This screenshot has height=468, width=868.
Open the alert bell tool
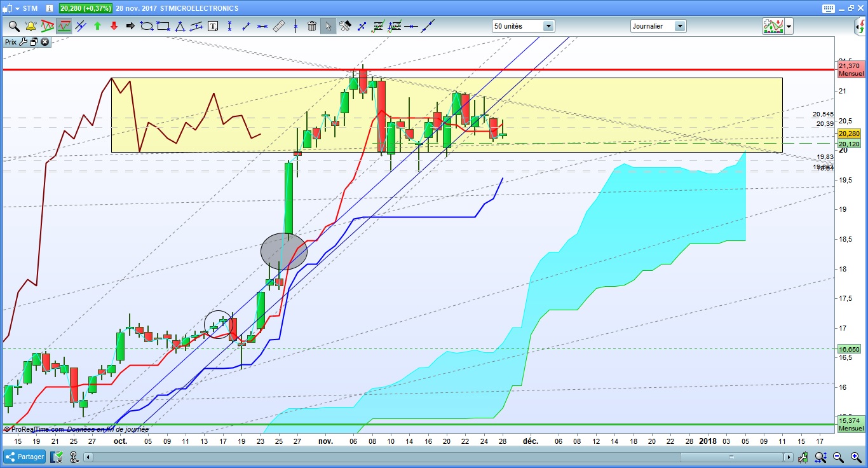pos(31,26)
